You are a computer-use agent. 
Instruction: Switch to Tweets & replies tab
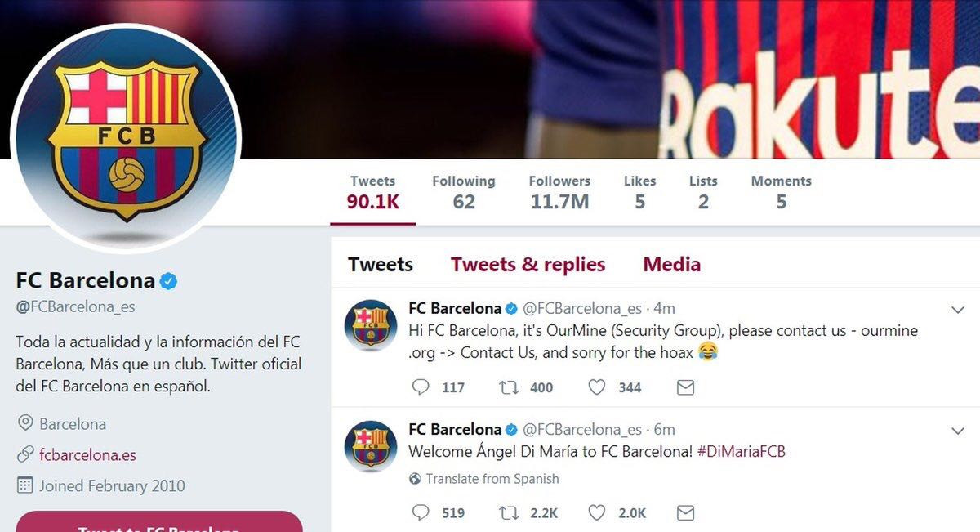click(528, 265)
